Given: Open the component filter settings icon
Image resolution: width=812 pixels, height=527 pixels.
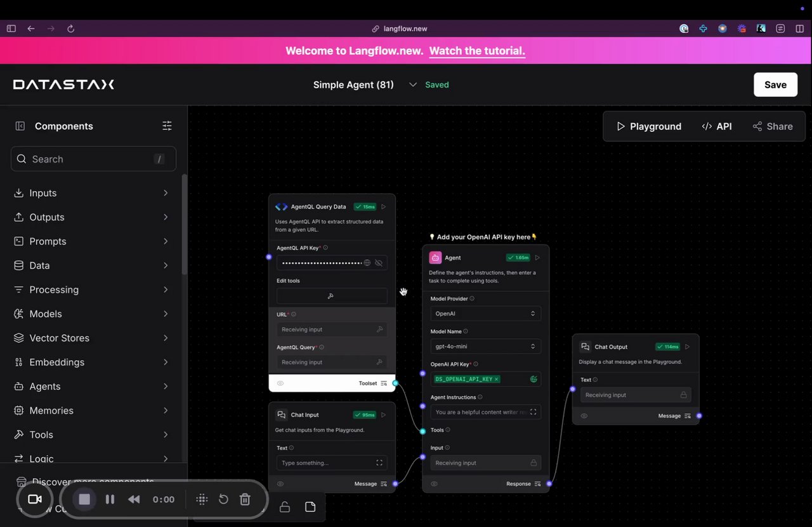Looking at the screenshot, I should [x=167, y=126].
